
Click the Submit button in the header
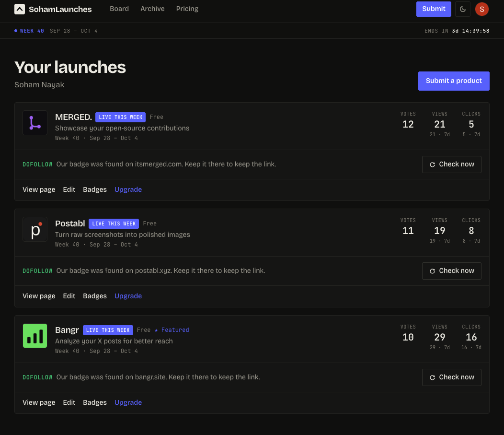(434, 9)
